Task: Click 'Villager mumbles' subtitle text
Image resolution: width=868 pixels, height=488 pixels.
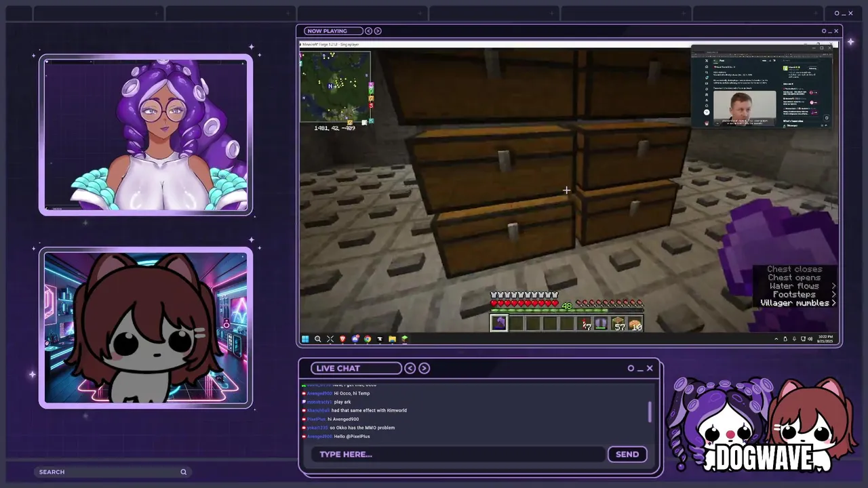Action: (x=795, y=303)
